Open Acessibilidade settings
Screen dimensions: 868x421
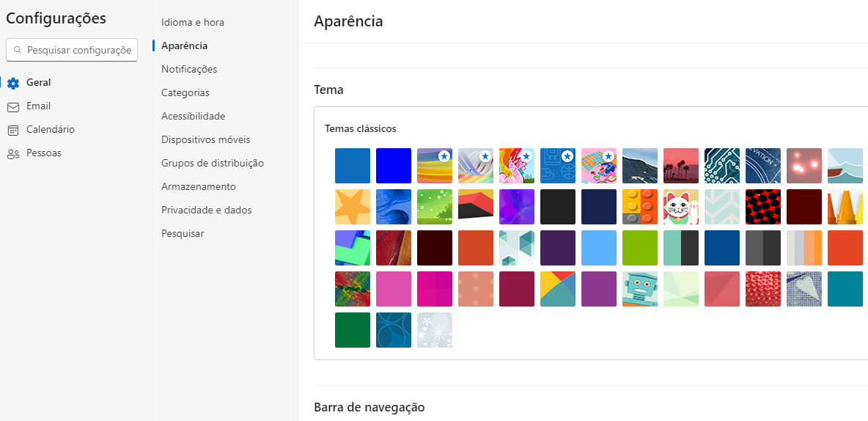pos(194,116)
